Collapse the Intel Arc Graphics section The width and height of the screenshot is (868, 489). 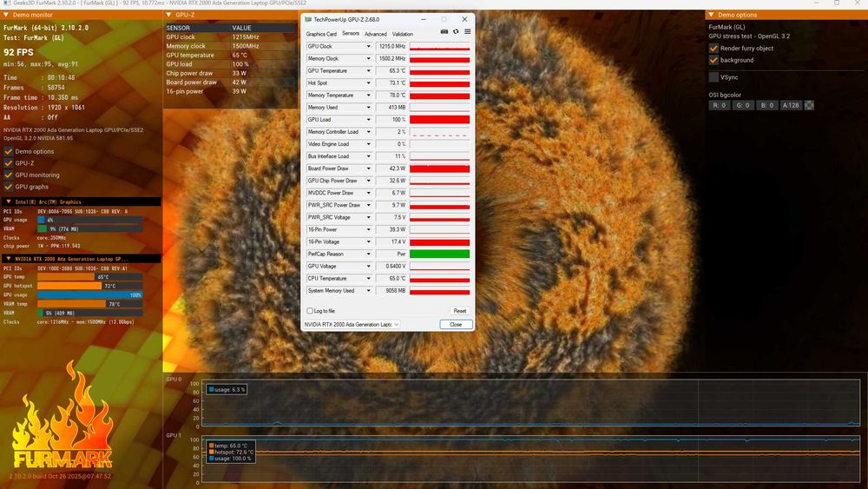(9, 202)
